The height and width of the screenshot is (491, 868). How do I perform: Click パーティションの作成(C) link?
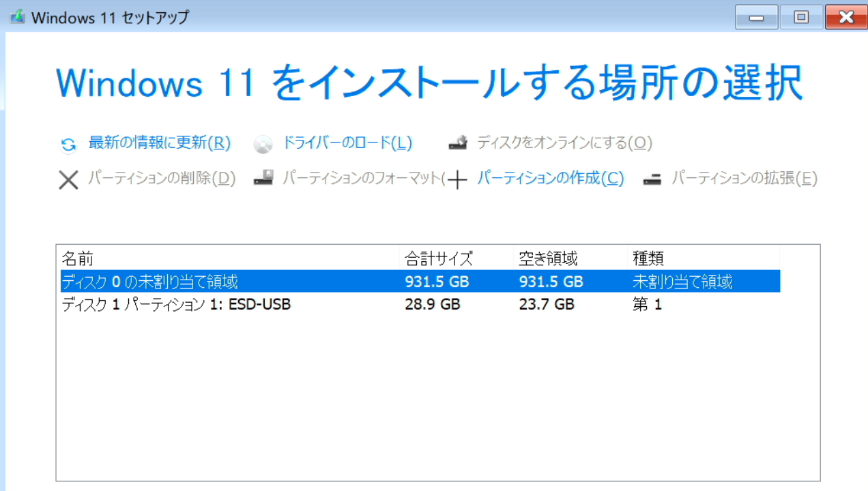(550, 178)
